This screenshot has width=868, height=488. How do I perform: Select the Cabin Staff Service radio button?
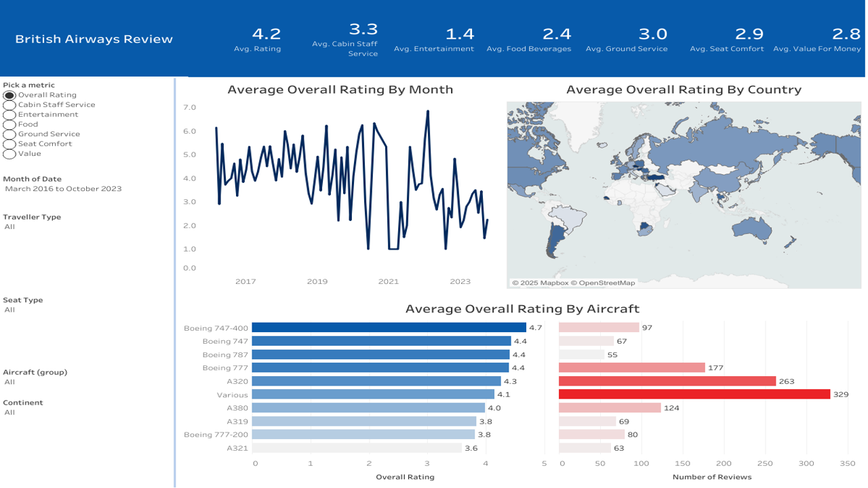(9, 105)
